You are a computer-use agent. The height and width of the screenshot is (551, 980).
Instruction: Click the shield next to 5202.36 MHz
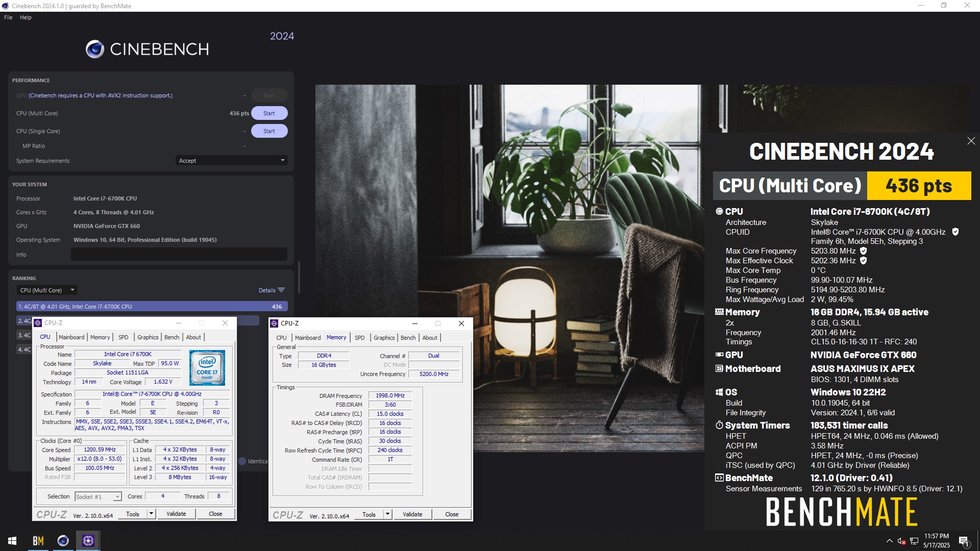click(863, 261)
